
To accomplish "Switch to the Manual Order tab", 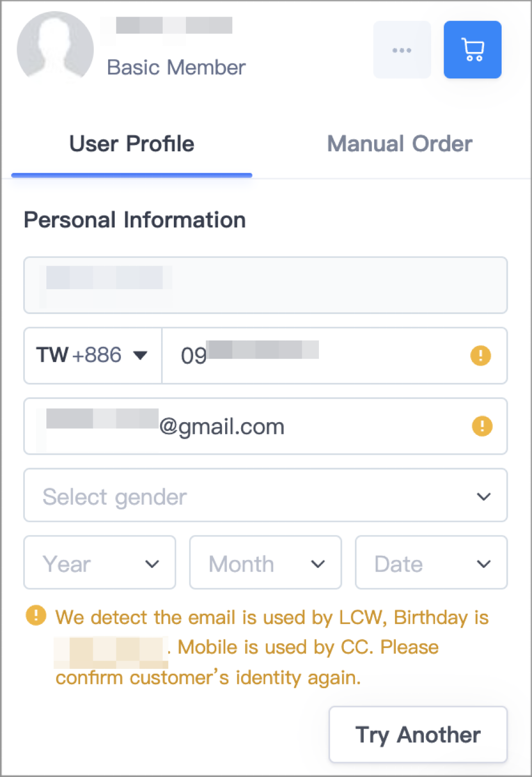I will [x=400, y=143].
